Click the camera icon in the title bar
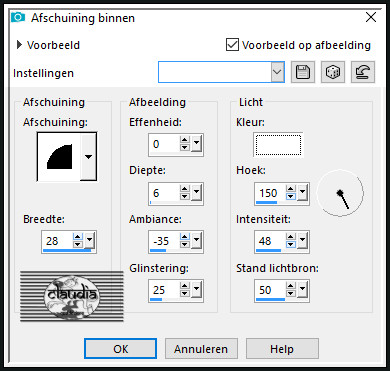This screenshot has width=390, height=371. (x=18, y=17)
